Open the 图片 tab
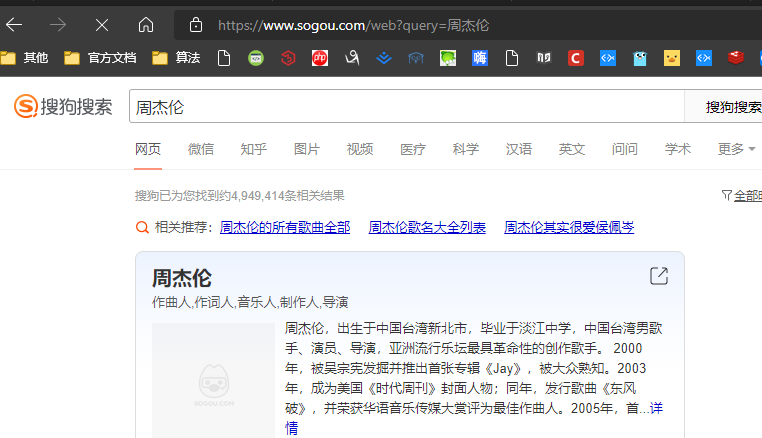The width and height of the screenshot is (762, 438). click(307, 149)
